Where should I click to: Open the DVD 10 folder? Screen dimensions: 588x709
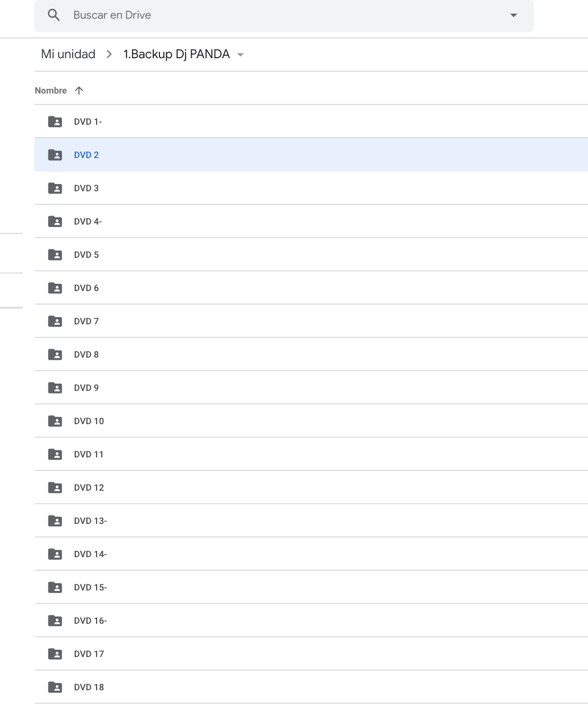[x=88, y=421]
